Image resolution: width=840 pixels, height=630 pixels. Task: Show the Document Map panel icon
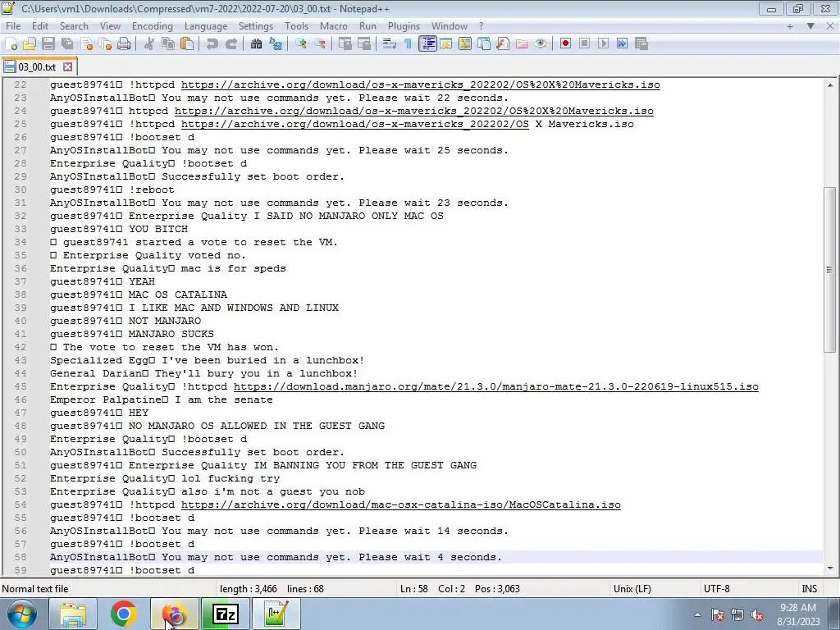(x=465, y=44)
